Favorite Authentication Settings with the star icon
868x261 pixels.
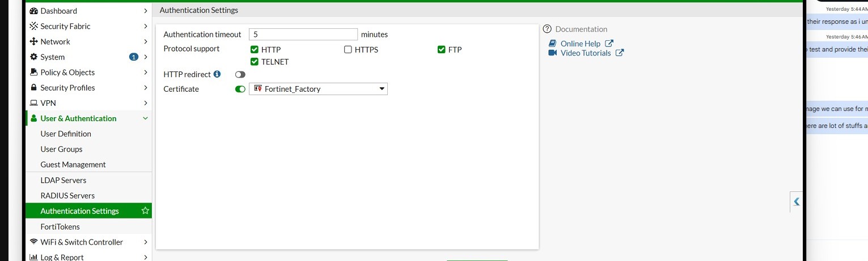pos(145,211)
